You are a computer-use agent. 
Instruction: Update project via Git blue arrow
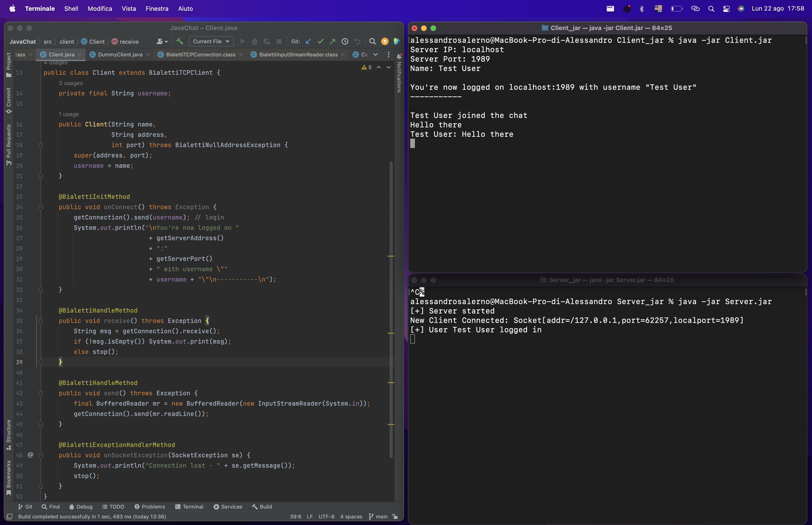[308, 41]
